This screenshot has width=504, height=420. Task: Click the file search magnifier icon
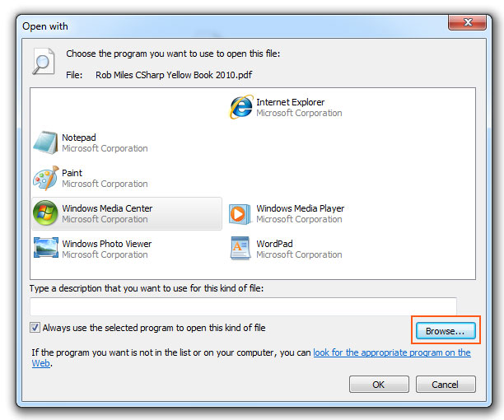tap(44, 61)
